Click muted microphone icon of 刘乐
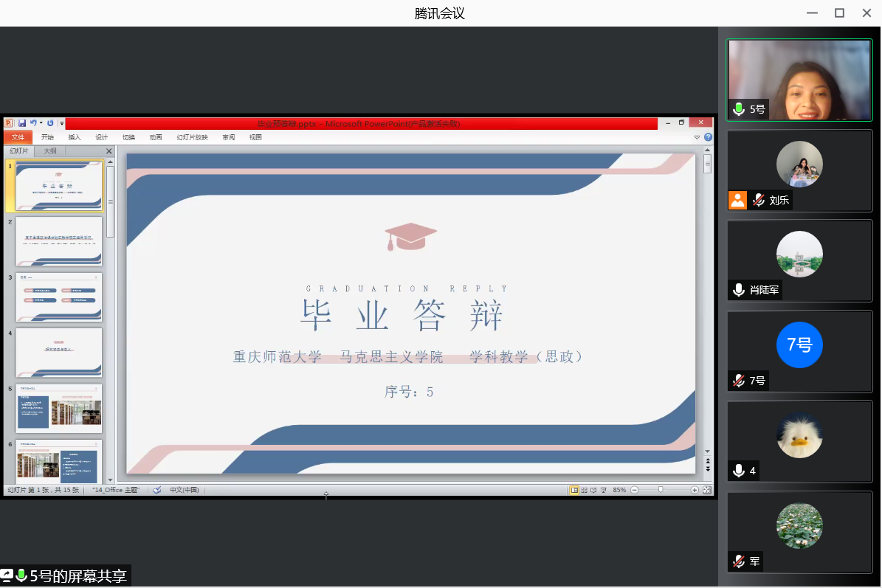882x588 pixels. pyautogui.click(x=758, y=200)
